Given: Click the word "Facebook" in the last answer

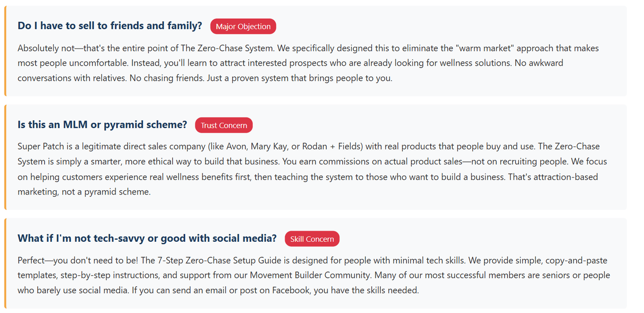Looking at the screenshot, I should point(291,290).
